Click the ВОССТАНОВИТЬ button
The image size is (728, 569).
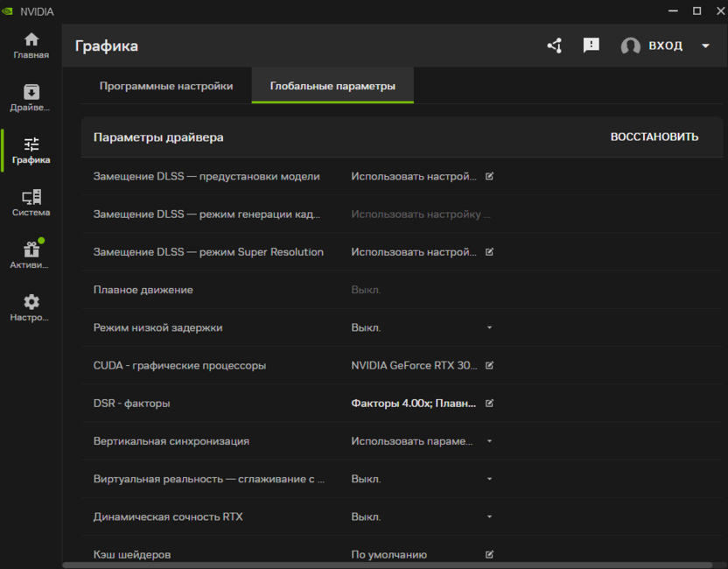pos(654,137)
